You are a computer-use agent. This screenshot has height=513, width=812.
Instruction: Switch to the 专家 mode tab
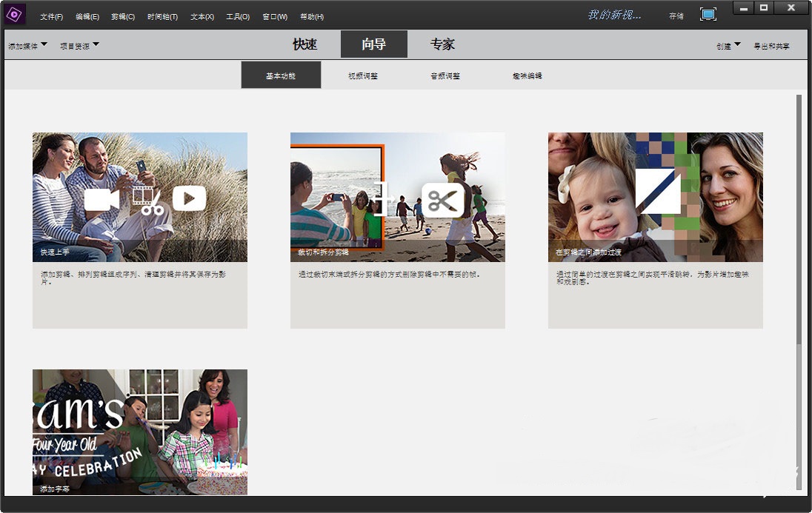point(442,44)
